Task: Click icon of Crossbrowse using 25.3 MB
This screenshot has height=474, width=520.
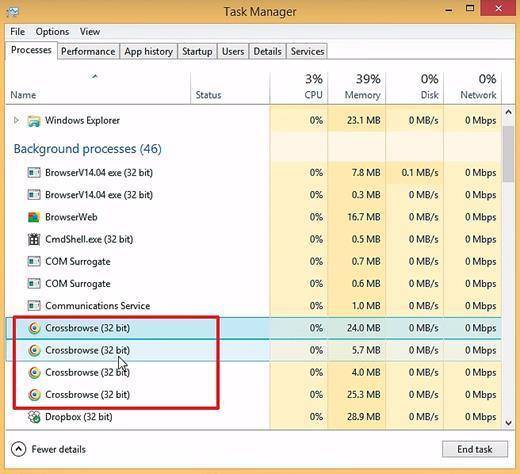Action: (34, 395)
